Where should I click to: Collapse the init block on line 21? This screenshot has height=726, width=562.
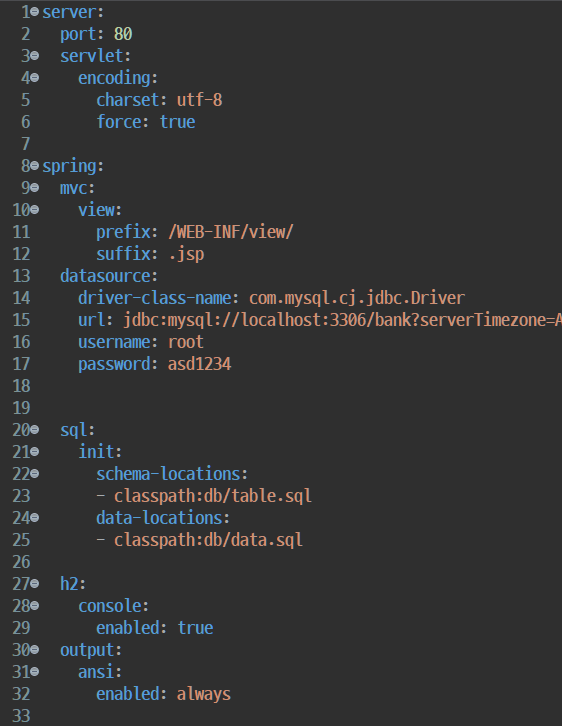point(34,452)
